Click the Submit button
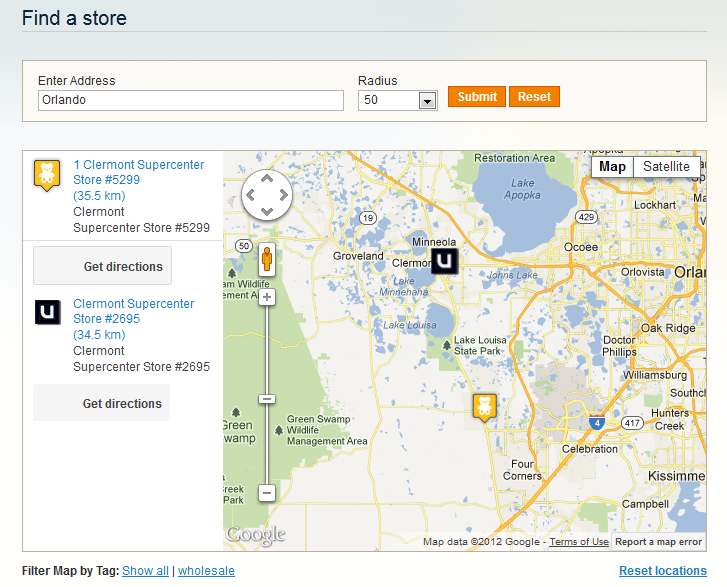This screenshot has width=727, height=587. [x=477, y=96]
